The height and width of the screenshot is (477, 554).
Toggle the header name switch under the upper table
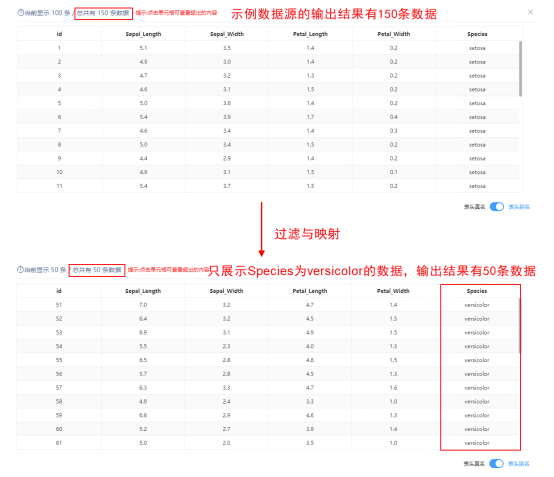(x=496, y=207)
